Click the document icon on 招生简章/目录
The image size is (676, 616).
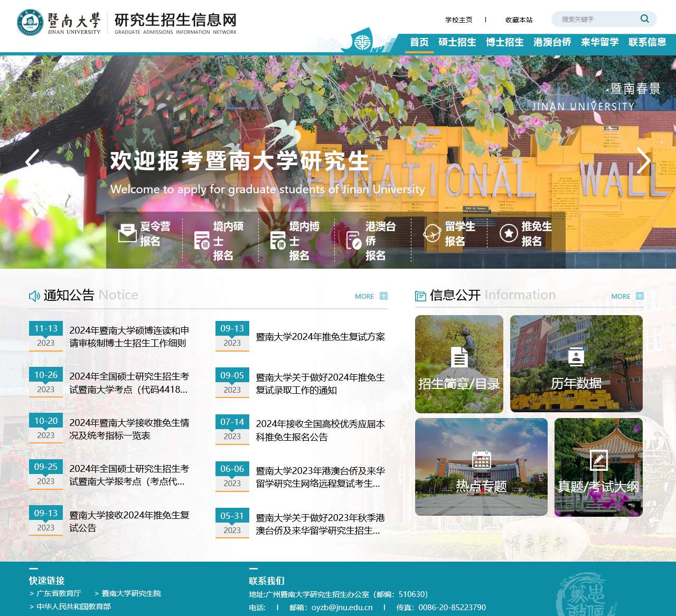tap(459, 357)
